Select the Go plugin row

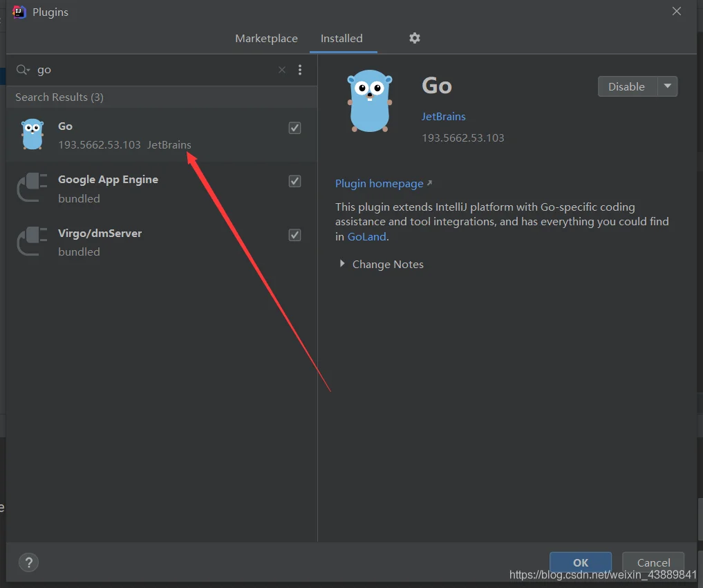[x=162, y=135]
